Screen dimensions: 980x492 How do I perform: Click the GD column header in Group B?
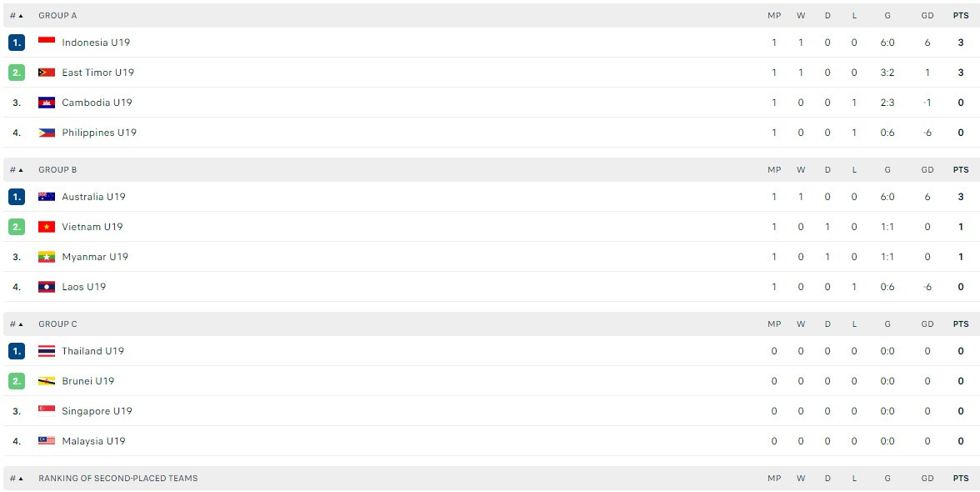click(927, 170)
